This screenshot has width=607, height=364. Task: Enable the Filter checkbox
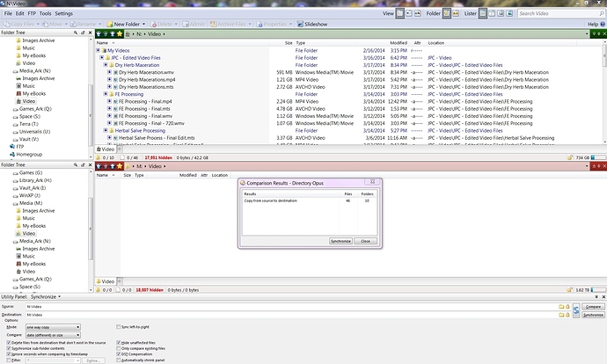[9, 360]
